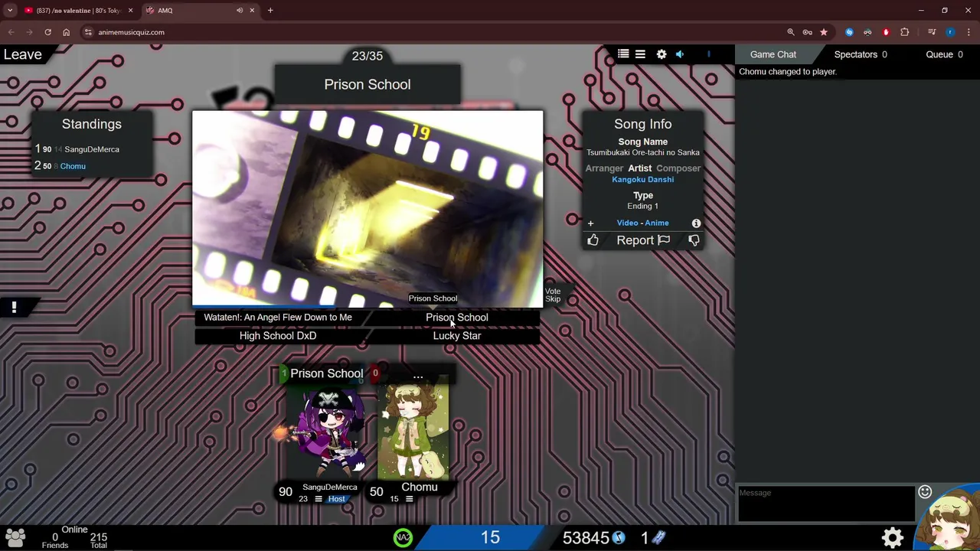Open the ticket icon next to 1
980x551 pixels.
(658, 538)
